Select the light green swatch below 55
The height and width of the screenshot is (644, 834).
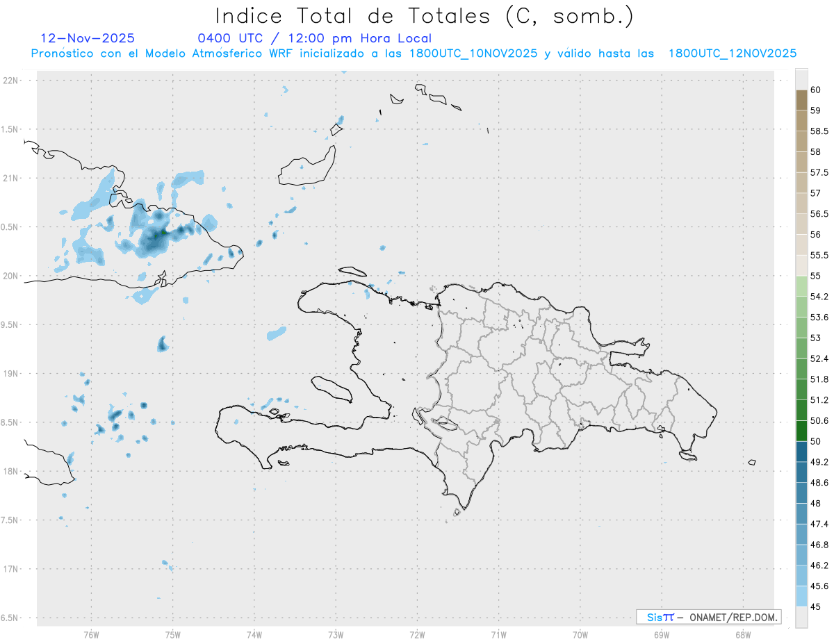pyautogui.click(x=801, y=286)
